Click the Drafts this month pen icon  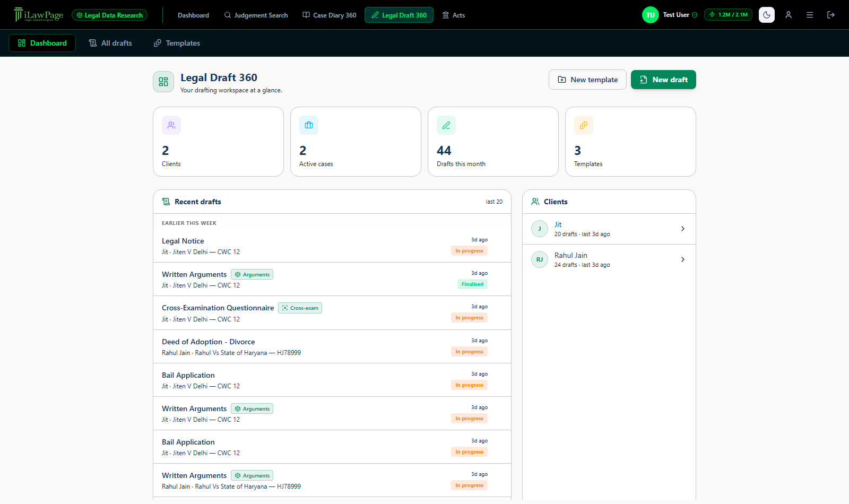coord(446,125)
